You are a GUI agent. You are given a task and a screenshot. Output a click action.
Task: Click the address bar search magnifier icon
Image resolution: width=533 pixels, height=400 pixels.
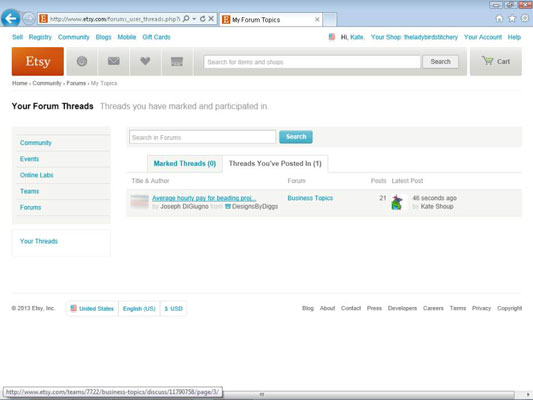pyautogui.click(x=186, y=19)
